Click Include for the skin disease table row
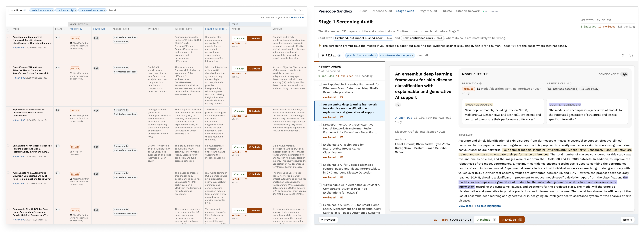 239,39
